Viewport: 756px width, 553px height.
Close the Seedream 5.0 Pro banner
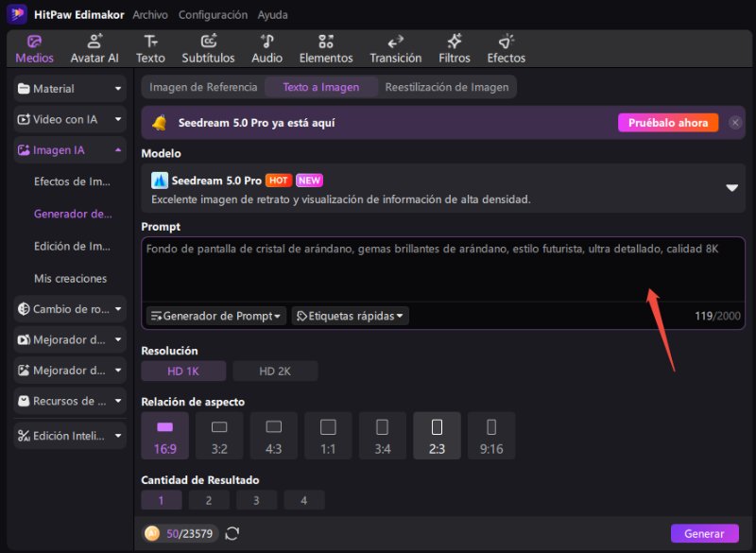[x=735, y=123]
